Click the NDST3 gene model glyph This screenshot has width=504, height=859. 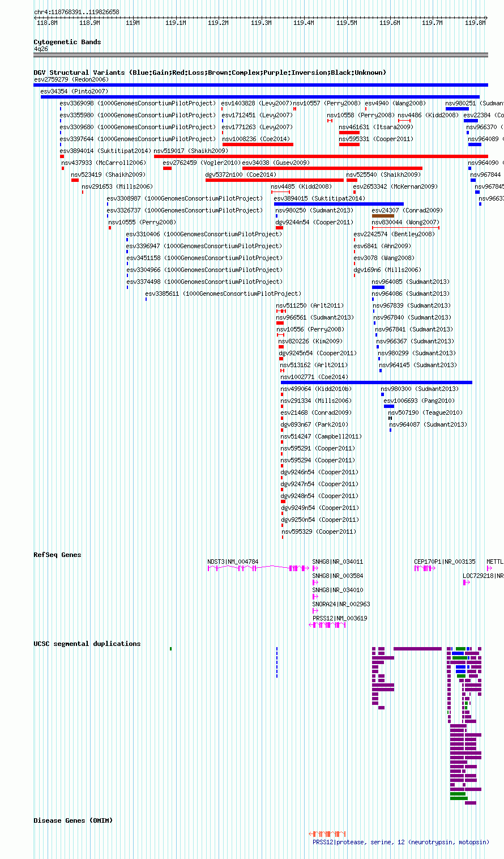[258, 568]
